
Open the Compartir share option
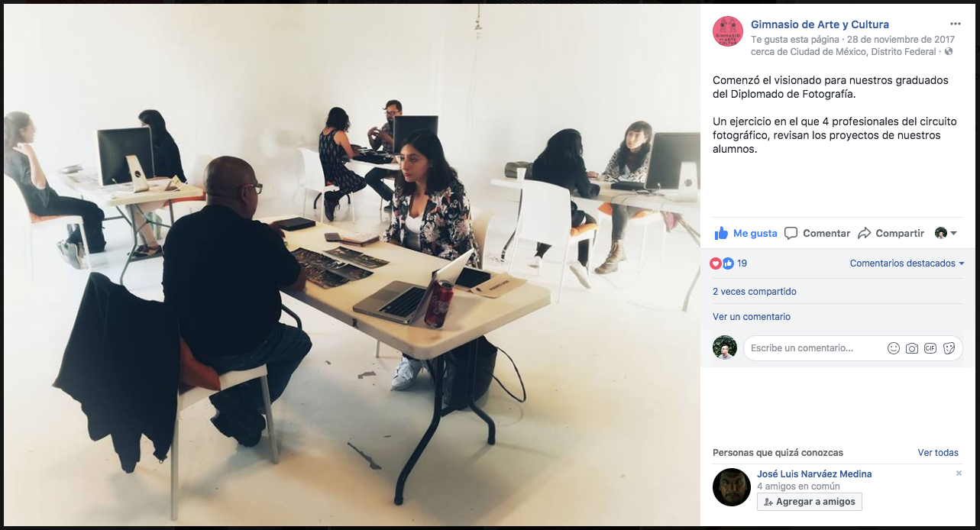pos(891,233)
